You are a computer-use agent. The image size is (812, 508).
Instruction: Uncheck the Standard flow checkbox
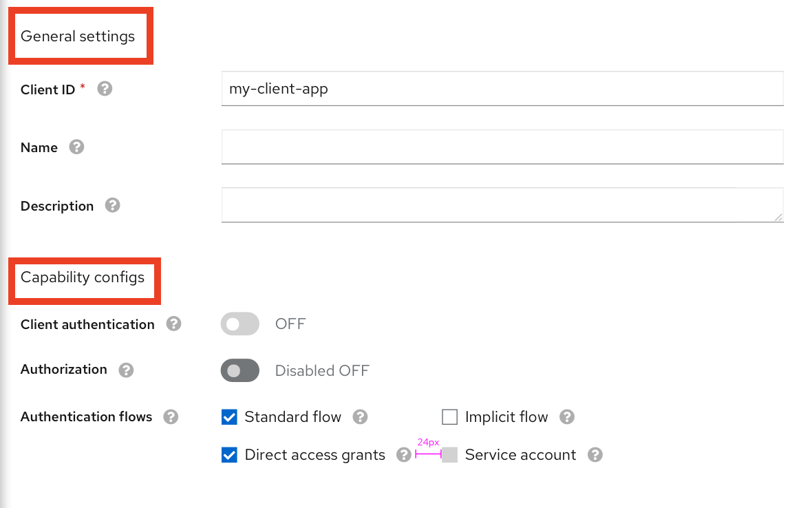[x=228, y=416]
